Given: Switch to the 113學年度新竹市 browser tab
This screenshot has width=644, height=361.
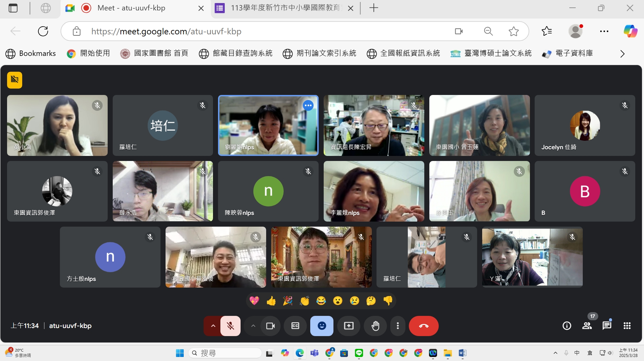Looking at the screenshot, I should click(284, 8).
